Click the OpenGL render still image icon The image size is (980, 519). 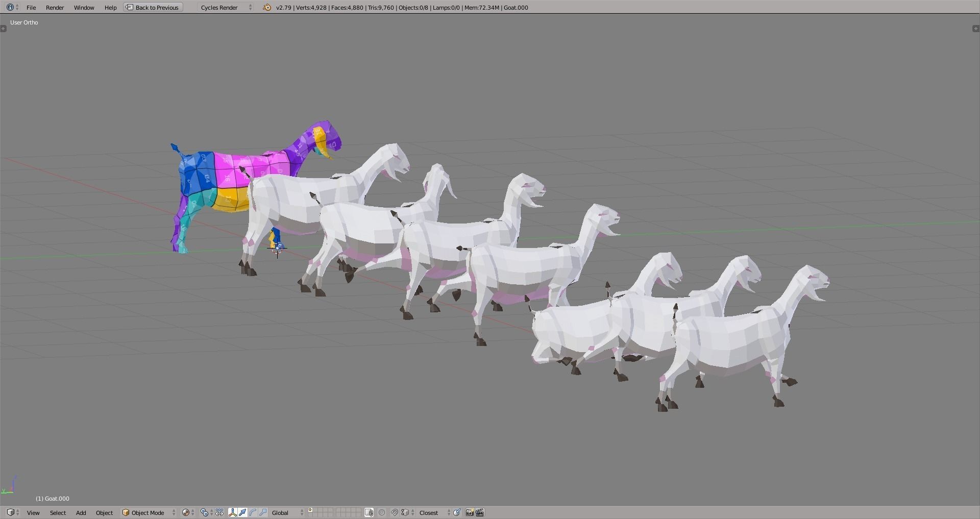pos(469,513)
